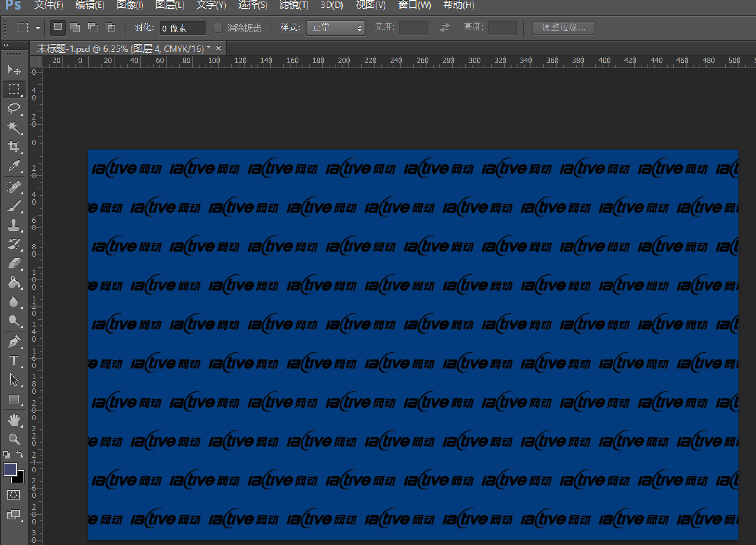Viewport: 756px width, 545px height.
Task: Select the Hand tool
Action: tap(14, 420)
